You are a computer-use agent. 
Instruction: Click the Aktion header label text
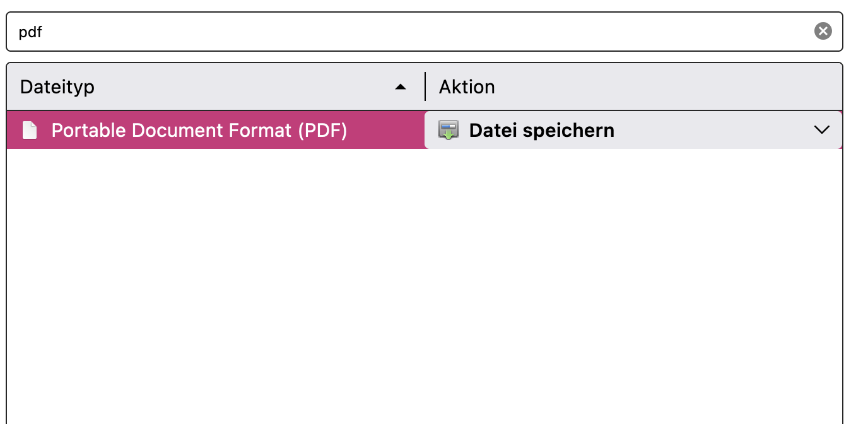[x=467, y=87]
